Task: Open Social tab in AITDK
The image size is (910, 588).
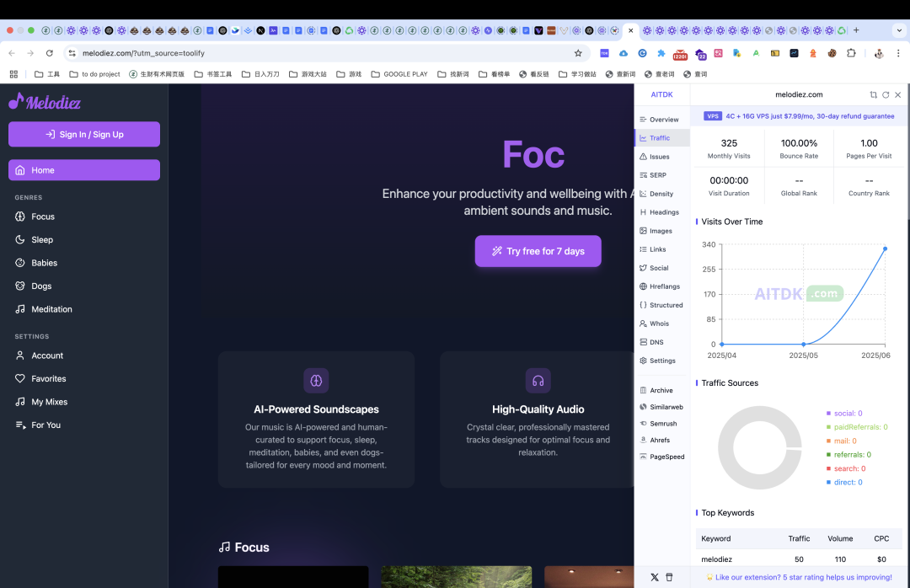Action: click(x=661, y=268)
